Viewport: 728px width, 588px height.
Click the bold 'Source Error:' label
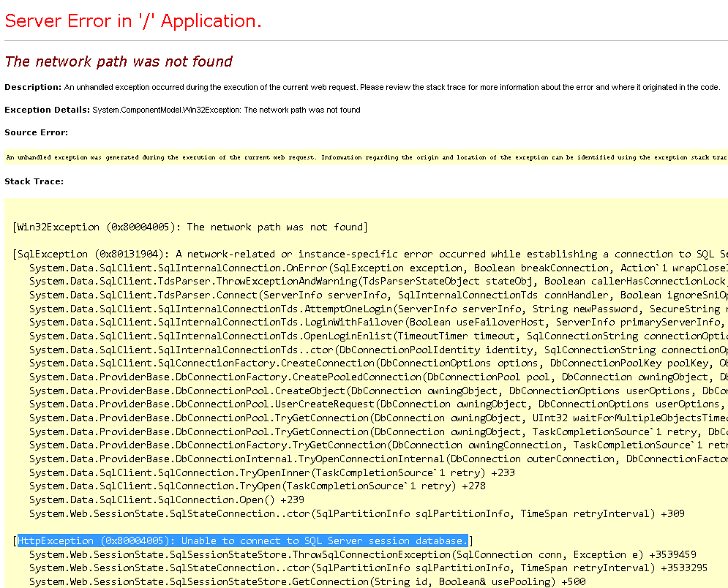(36, 132)
